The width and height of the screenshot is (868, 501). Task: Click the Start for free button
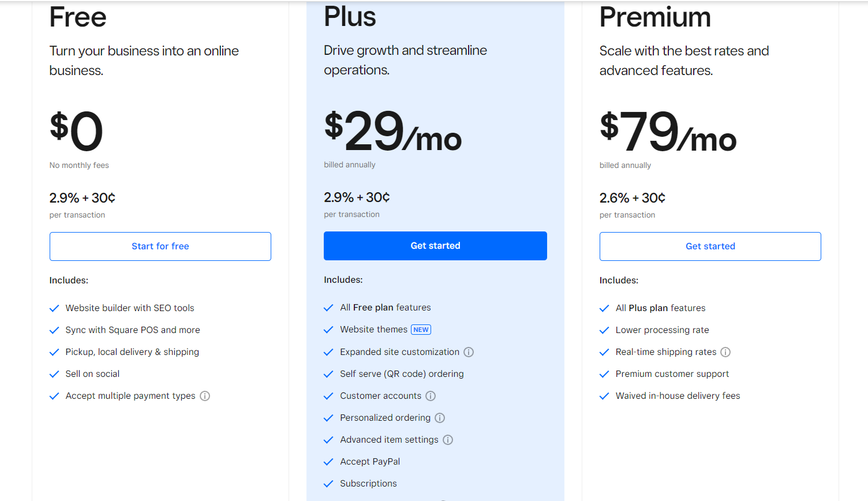pyautogui.click(x=160, y=246)
